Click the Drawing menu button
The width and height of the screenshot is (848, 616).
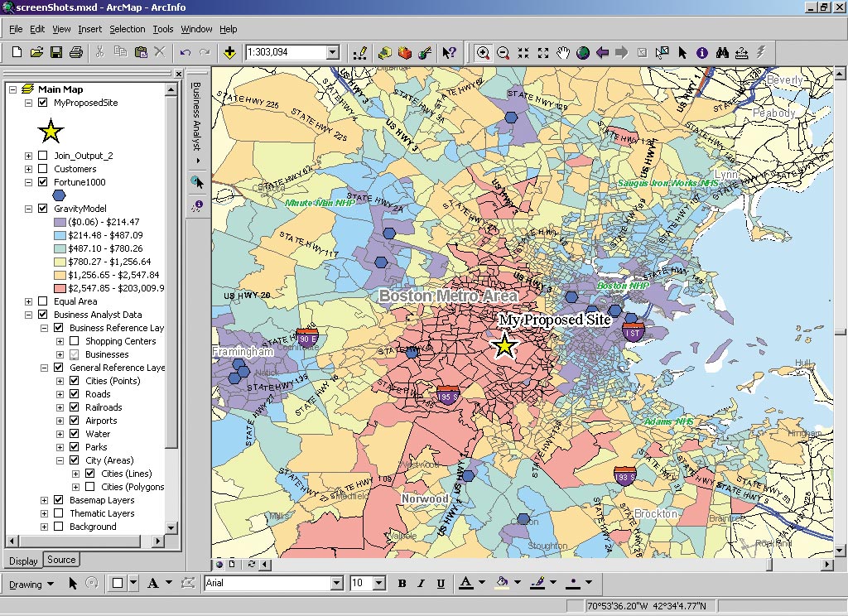(x=31, y=584)
